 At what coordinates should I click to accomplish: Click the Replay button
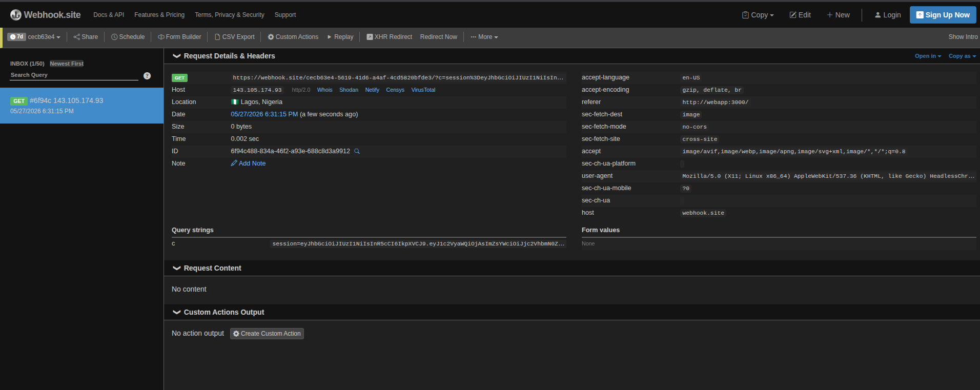tap(340, 37)
